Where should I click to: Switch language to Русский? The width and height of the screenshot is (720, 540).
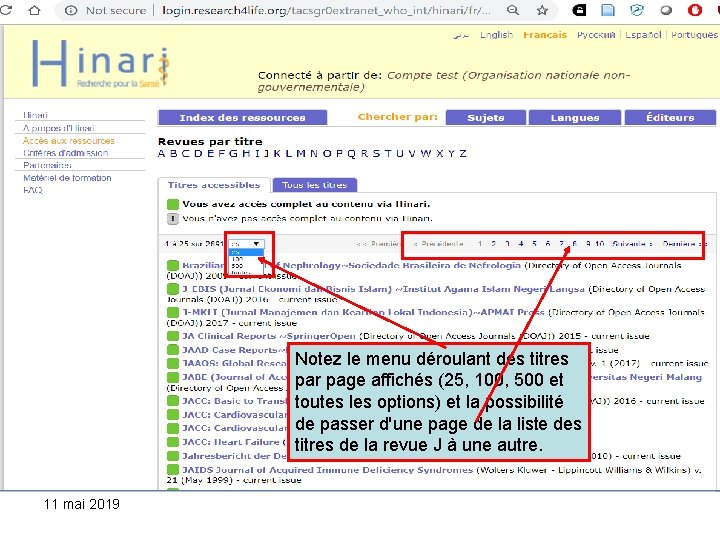point(596,35)
